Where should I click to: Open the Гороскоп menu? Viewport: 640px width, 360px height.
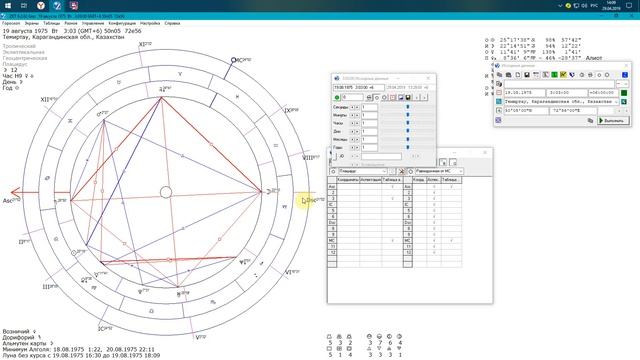pos(11,23)
